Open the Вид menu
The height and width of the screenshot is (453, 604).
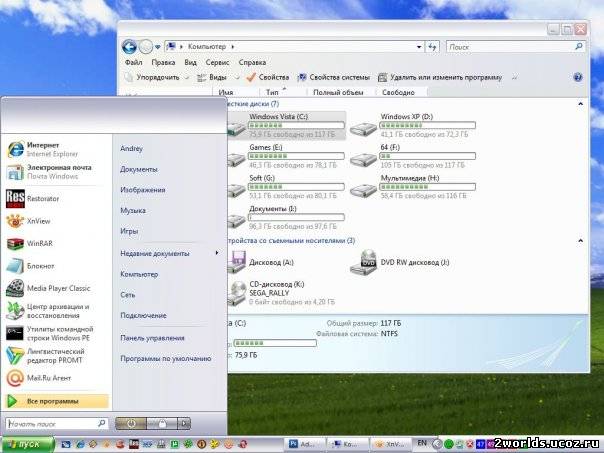190,62
